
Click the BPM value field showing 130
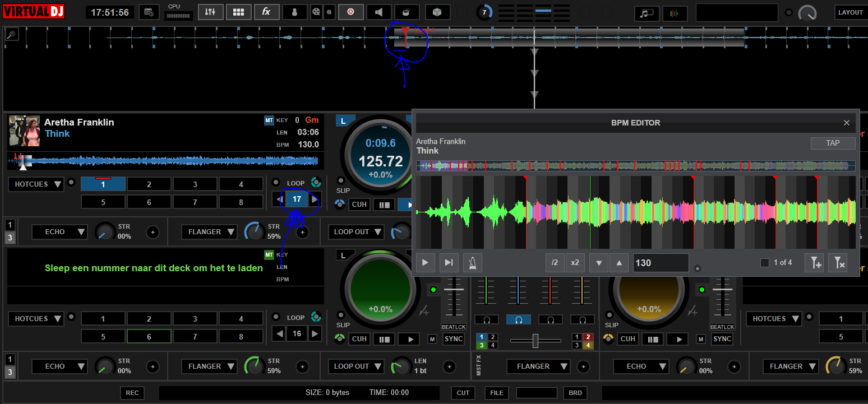point(661,262)
